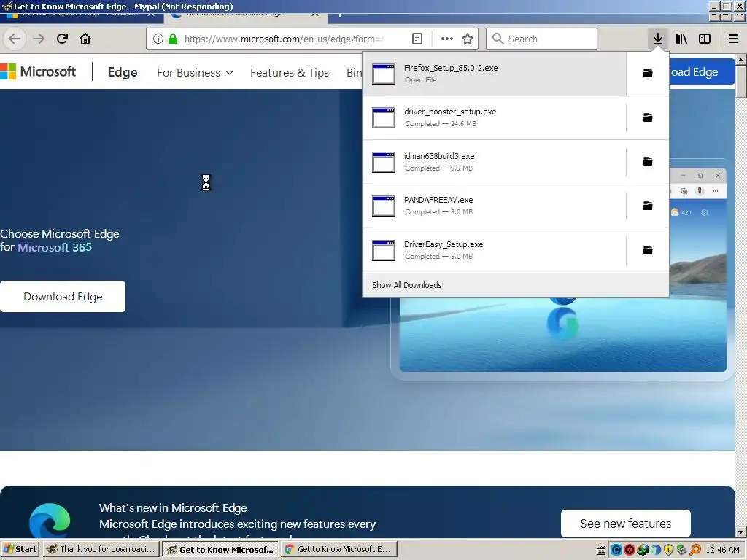The image size is (747, 560).
Task: Click in the Search box
Action: (541, 39)
